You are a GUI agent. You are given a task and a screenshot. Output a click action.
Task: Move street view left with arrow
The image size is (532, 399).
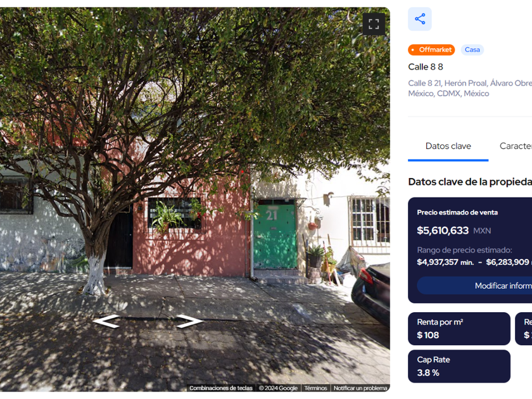tap(106, 321)
